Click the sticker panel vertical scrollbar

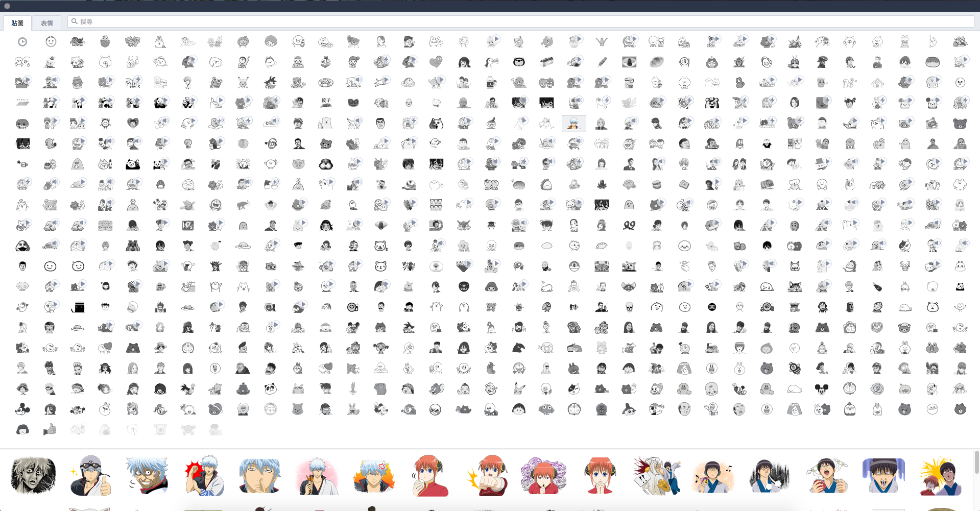coord(976,462)
